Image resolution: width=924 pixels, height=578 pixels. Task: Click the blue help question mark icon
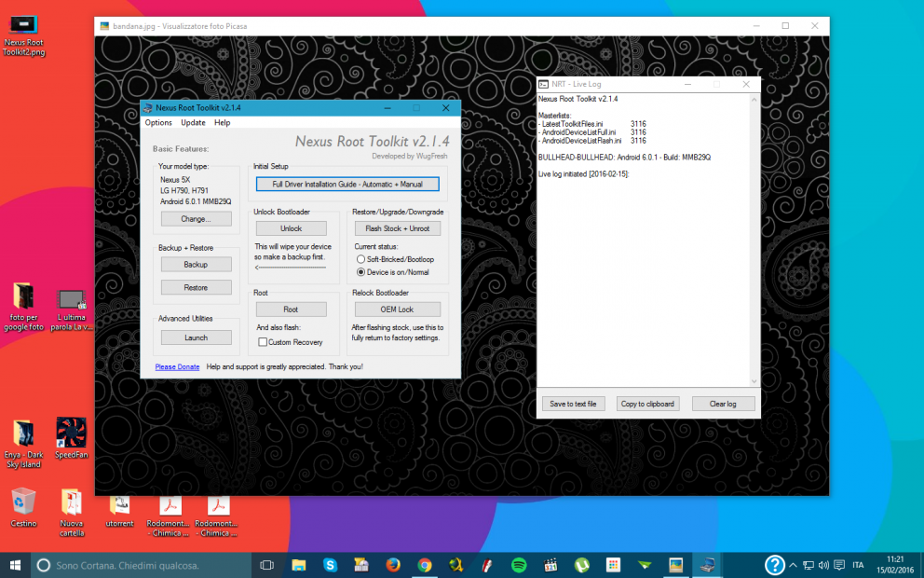774,565
